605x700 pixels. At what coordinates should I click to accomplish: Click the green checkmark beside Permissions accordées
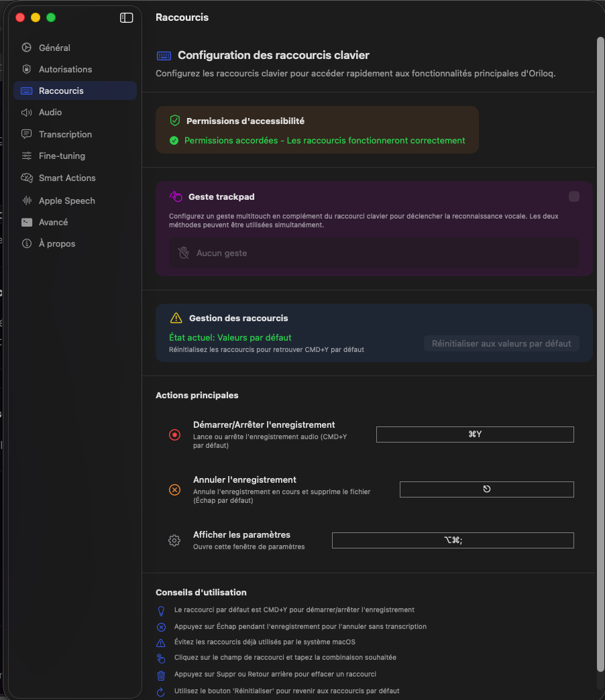pyautogui.click(x=174, y=141)
